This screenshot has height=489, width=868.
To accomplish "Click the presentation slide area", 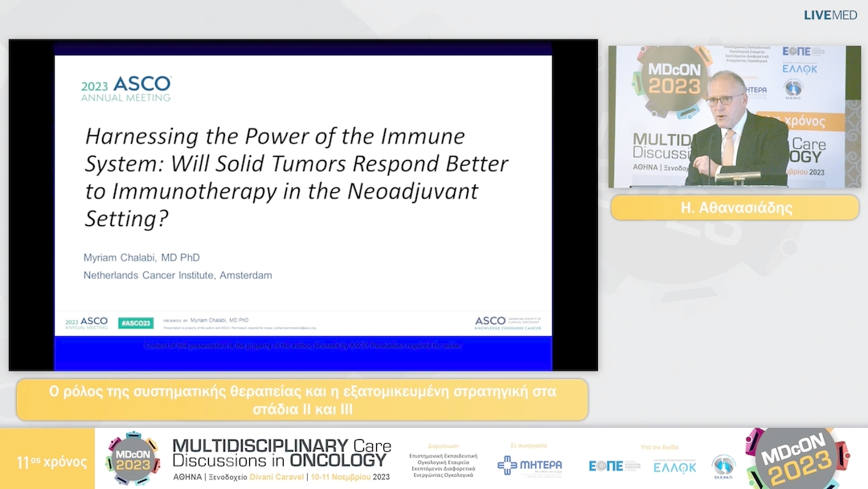I will 303,205.
